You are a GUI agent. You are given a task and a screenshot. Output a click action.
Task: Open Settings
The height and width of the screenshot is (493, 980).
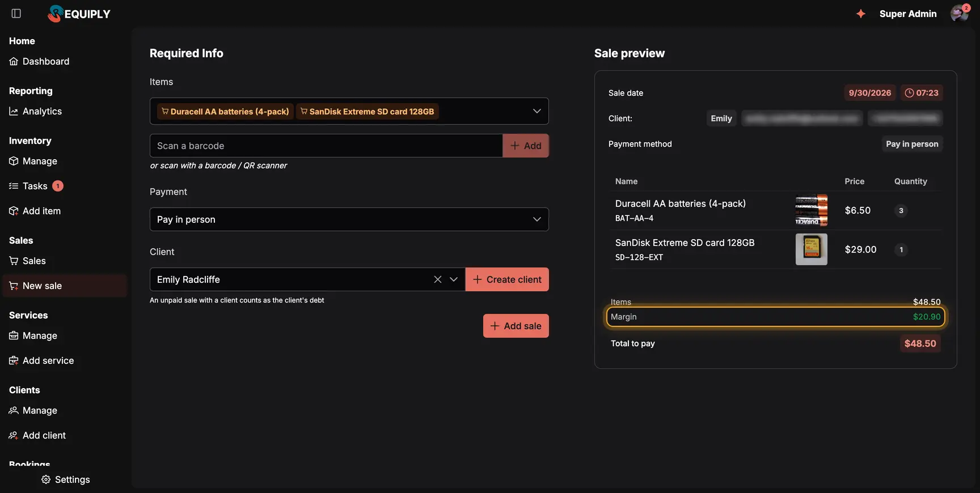[x=66, y=479]
